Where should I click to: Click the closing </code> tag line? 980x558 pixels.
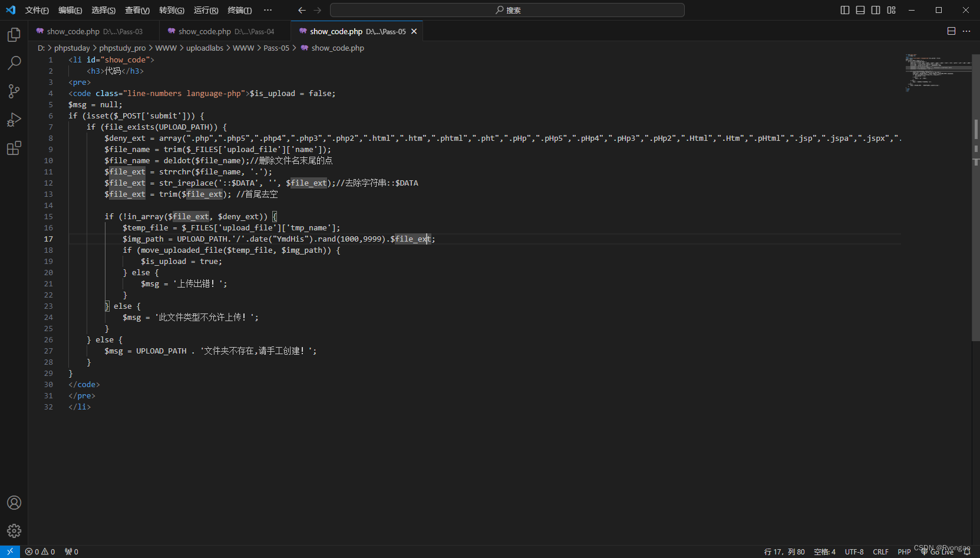[x=84, y=384]
